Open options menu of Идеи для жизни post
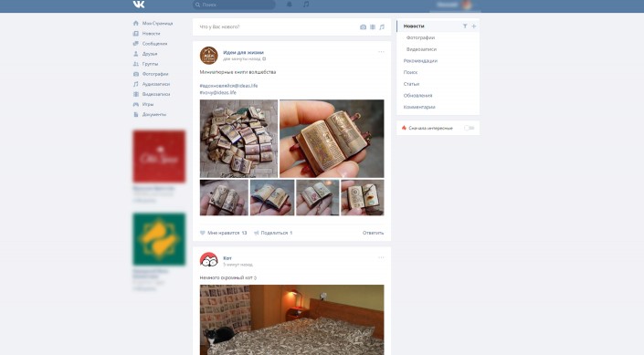Viewport: 644px width, 355px height. [381, 52]
